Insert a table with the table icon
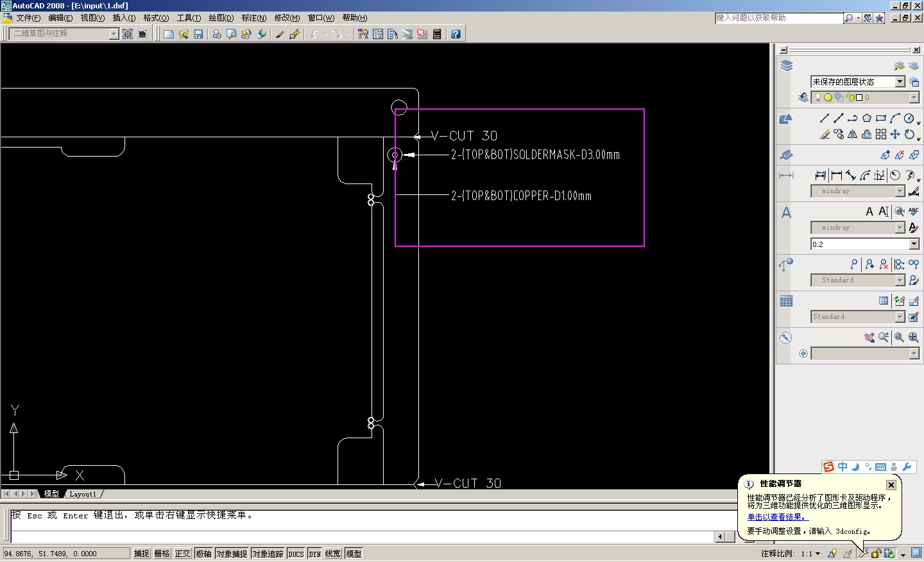Screen dimensions: 924x562 coord(884,301)
